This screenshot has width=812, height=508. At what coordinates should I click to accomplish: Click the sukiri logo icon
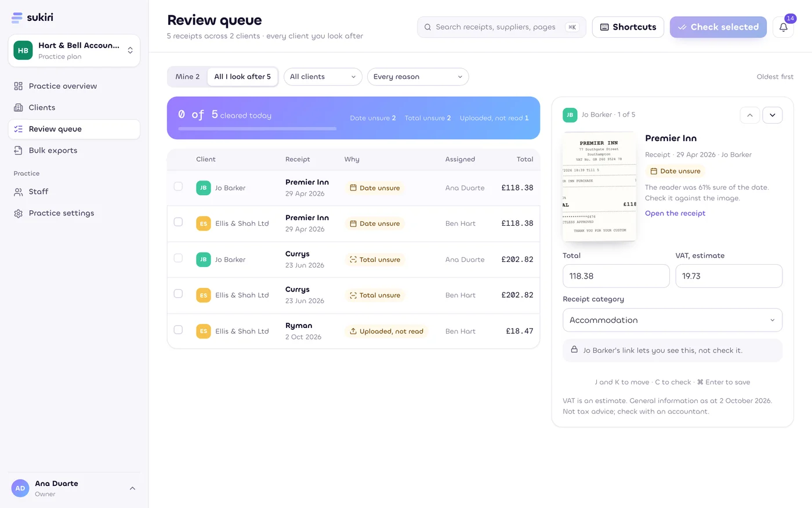pyautogui.click(x=17, y=17)
